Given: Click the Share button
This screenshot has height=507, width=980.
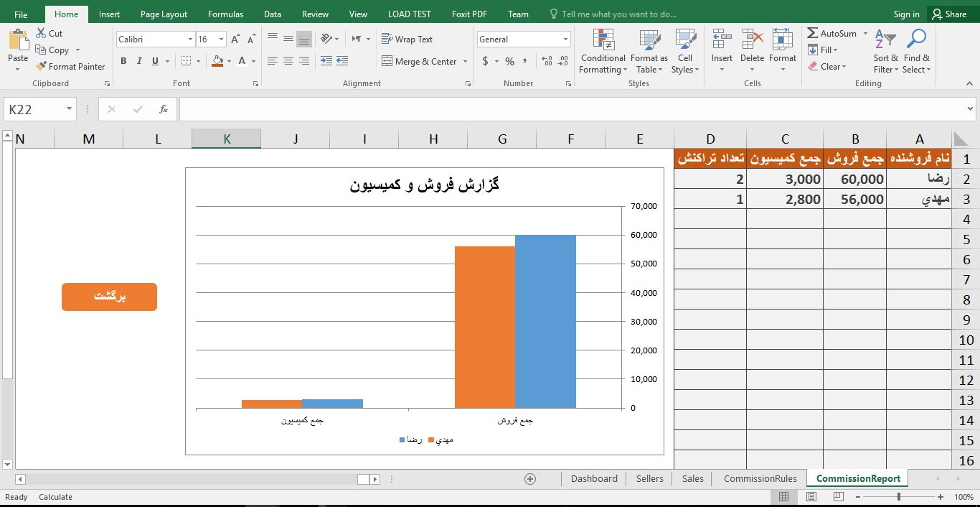Looking at the screenshot, I should tap(948, 14).
